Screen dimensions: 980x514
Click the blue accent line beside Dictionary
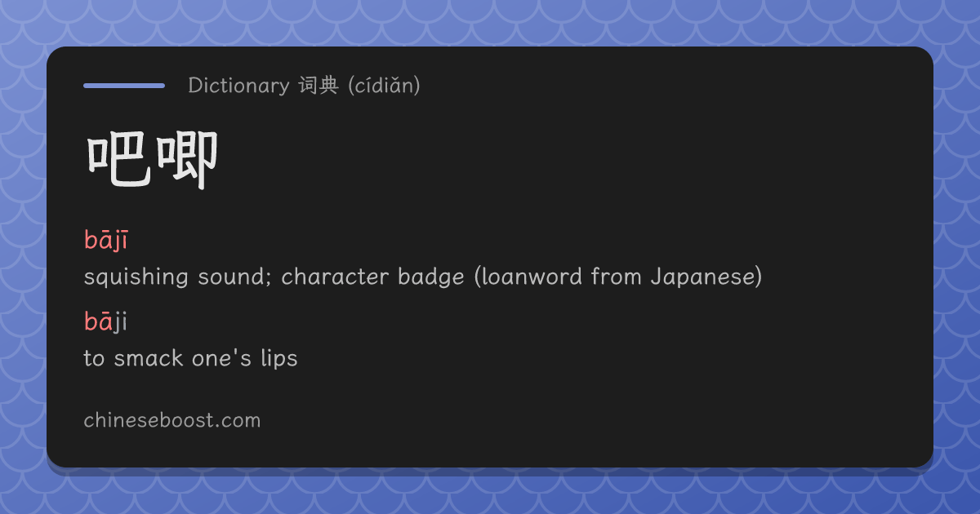point(124,85)
